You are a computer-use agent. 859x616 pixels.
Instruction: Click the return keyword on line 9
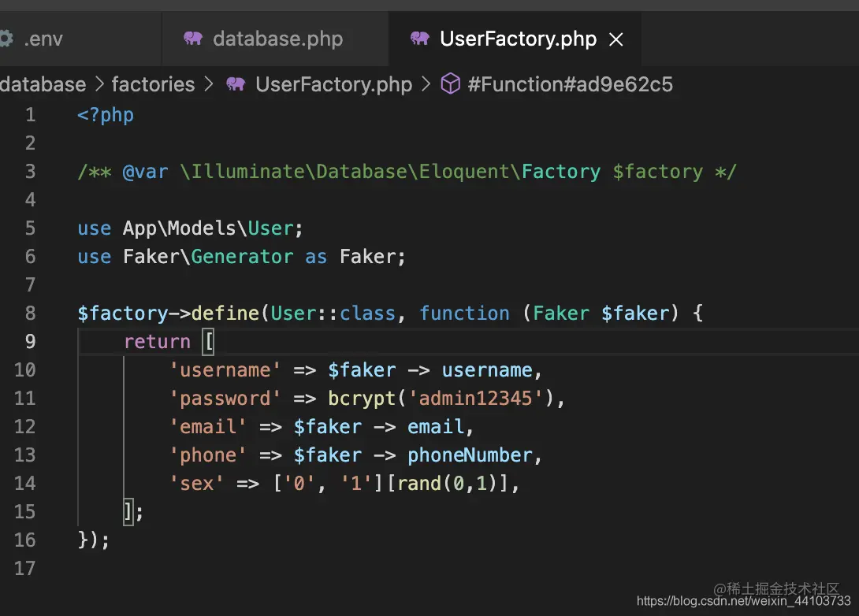158,342
